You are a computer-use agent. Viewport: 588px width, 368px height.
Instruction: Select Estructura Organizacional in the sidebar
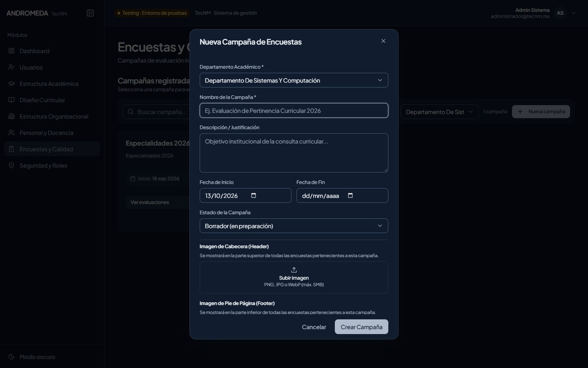52,117
